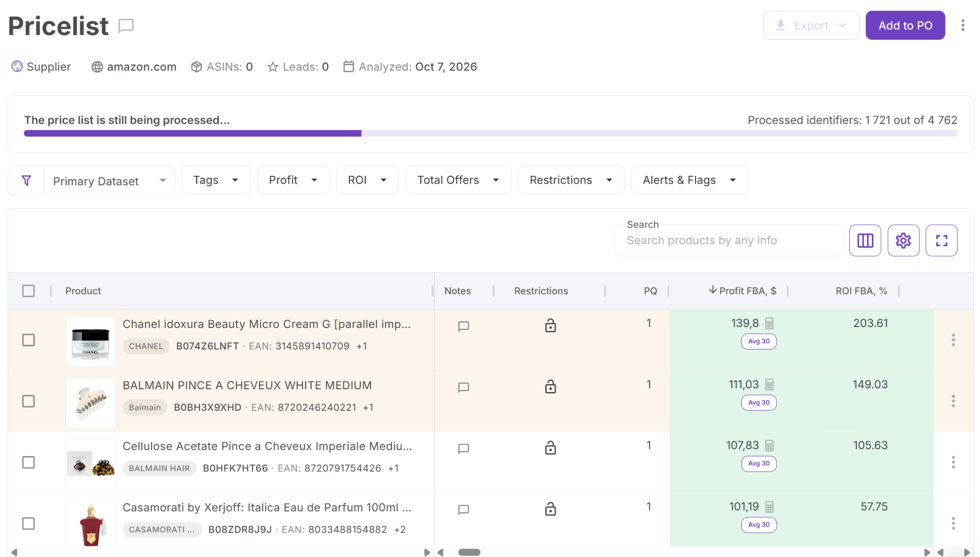Add a note for Chanel idoxura product
The width and height of the screenshot is (980, 557).
pyautogui.click(x=463, y=326)
